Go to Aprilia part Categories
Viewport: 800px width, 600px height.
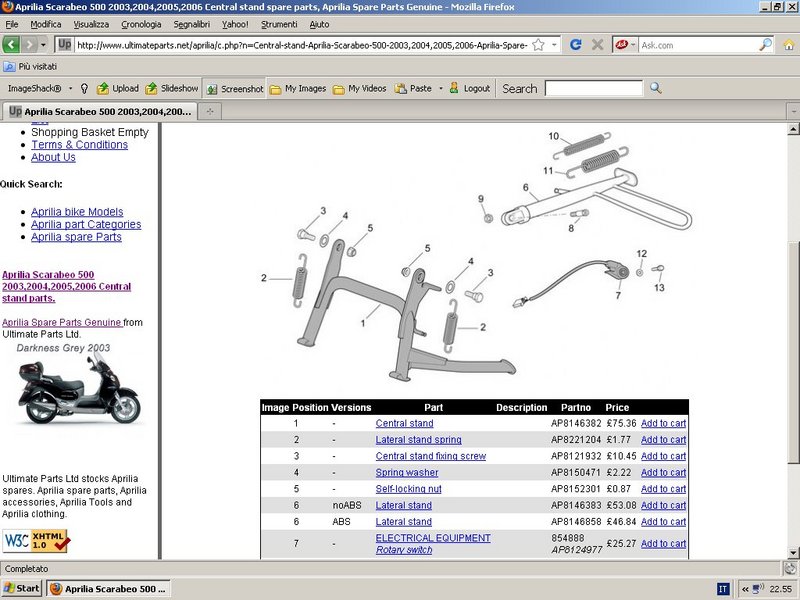86,224
